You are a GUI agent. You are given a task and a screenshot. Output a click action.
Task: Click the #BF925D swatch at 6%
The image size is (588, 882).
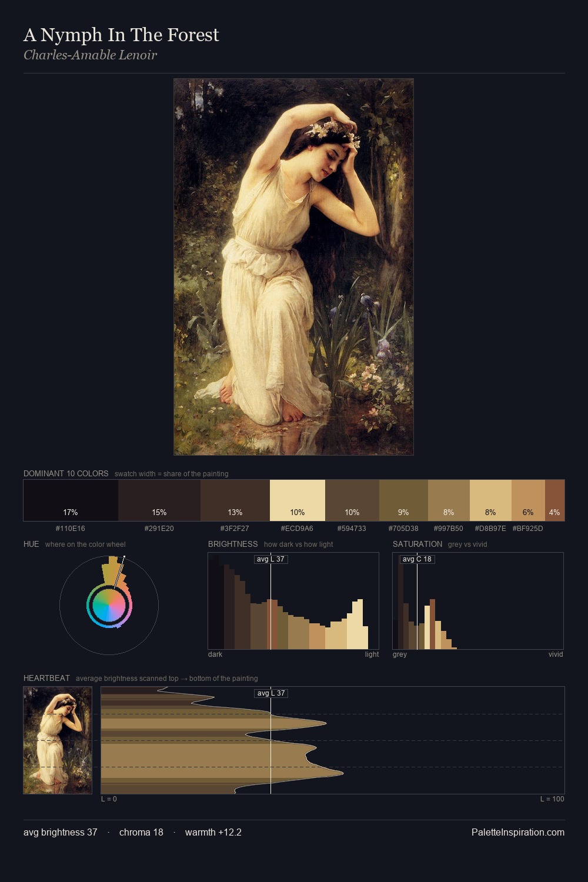[528, 500]
